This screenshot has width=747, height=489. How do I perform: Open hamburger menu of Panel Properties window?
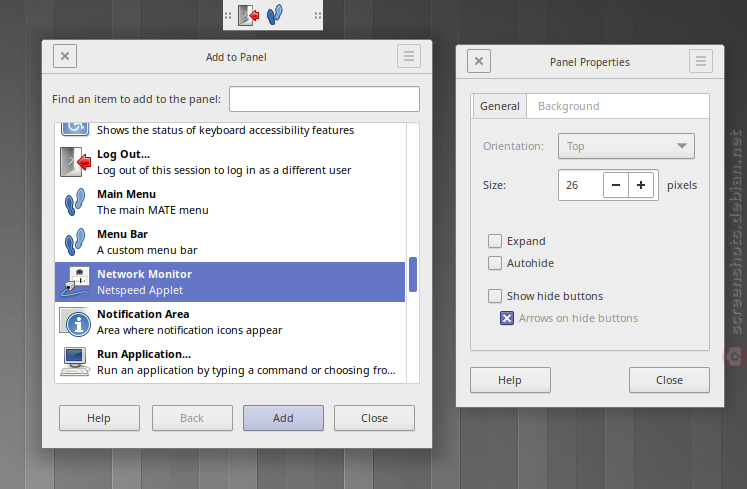(701, 61)
